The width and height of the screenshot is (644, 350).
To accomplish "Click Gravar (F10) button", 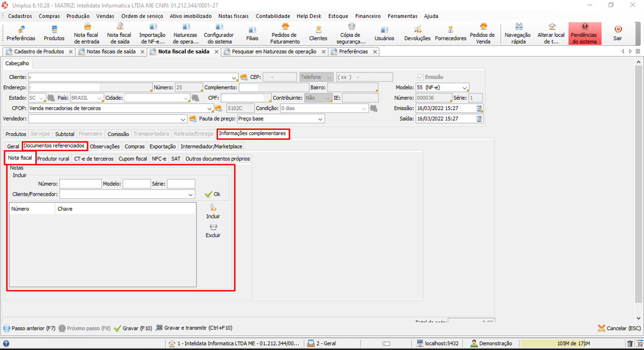I will tap(132, 328).
